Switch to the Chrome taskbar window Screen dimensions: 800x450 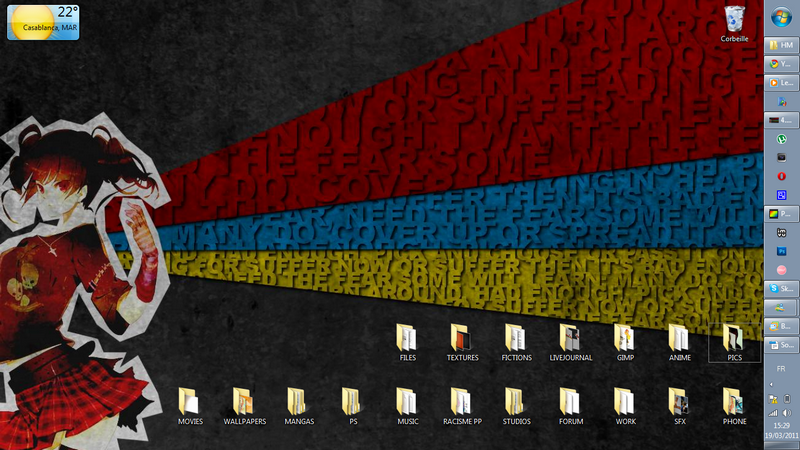[x=781, y=64]
